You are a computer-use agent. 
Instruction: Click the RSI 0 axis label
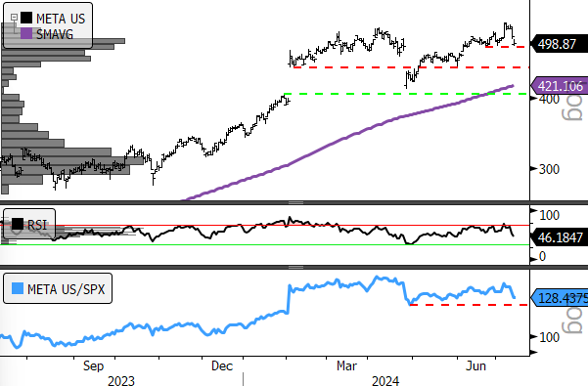point(542,256)
